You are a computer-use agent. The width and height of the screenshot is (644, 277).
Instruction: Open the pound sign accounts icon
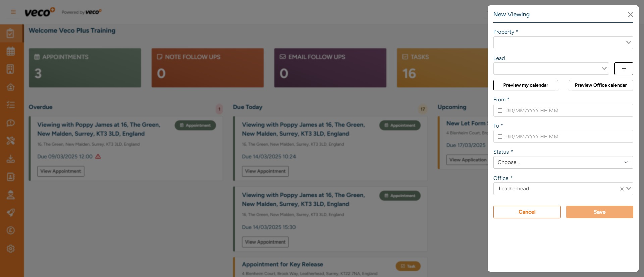[11, 230]
